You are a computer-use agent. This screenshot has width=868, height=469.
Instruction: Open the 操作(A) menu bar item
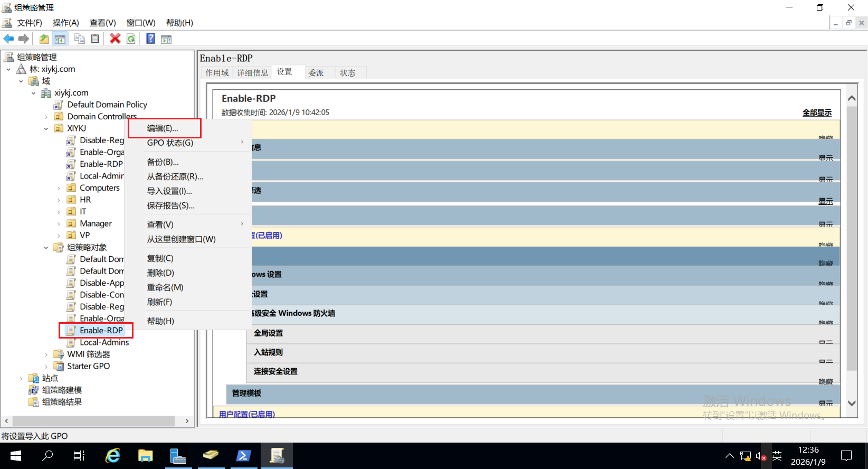point(65,23)
